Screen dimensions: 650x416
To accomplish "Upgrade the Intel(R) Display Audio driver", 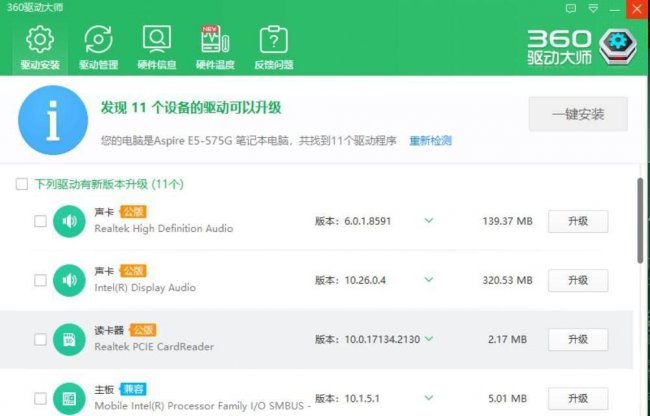I will coord(578,281).
